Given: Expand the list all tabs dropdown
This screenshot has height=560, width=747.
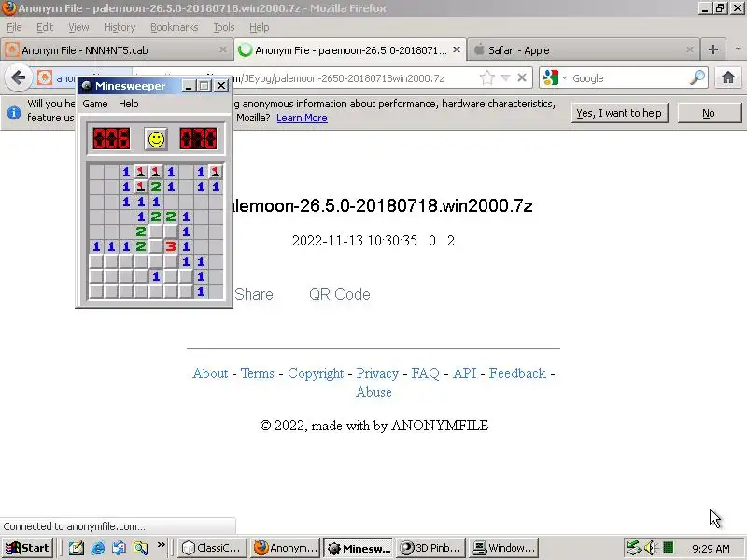Looking at the screenshot, I should (738, 49).
